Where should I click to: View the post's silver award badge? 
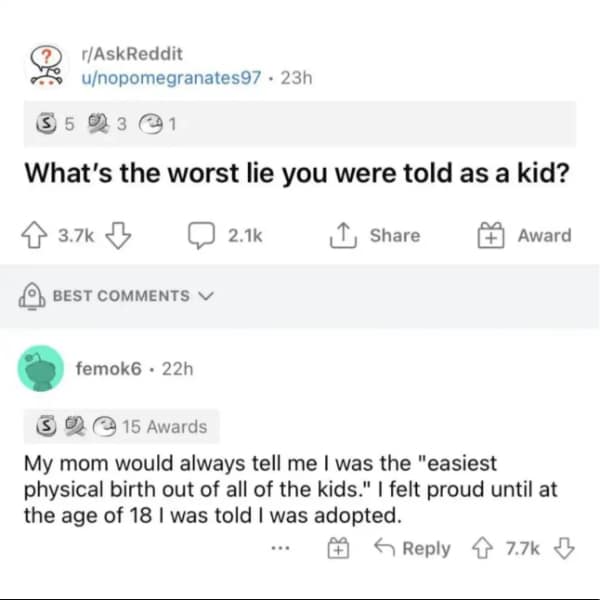tap(43, 127)
